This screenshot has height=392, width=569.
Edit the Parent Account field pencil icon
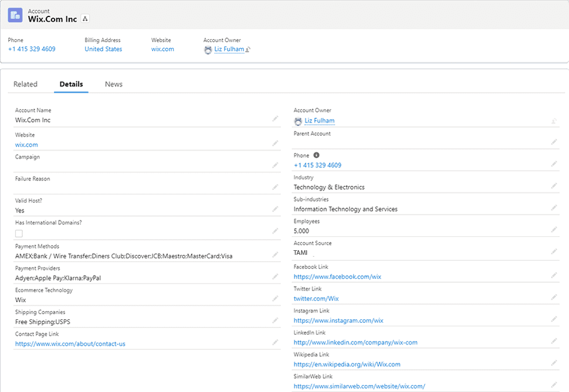pyautogui.click(x=554, y=142)
